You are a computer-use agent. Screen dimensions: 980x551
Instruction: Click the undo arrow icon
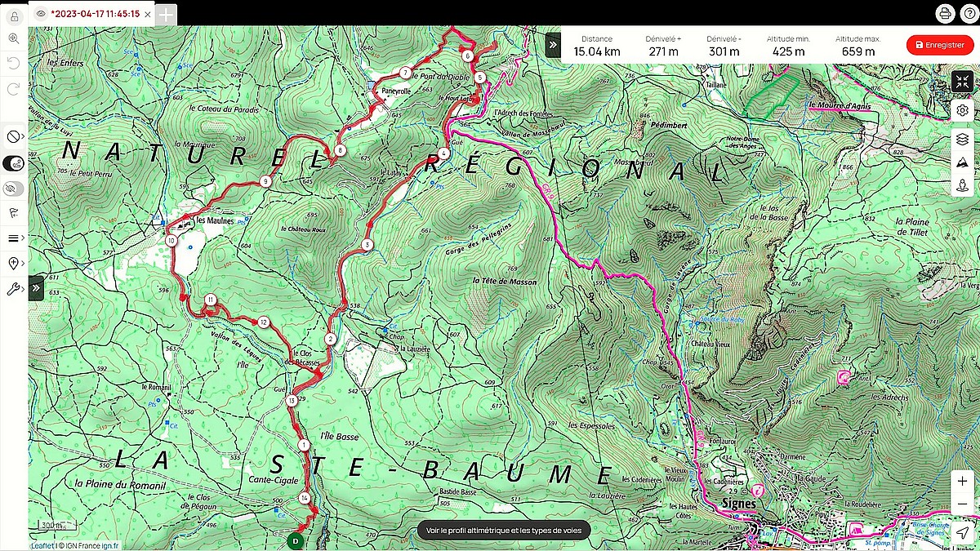click(14, 63)
